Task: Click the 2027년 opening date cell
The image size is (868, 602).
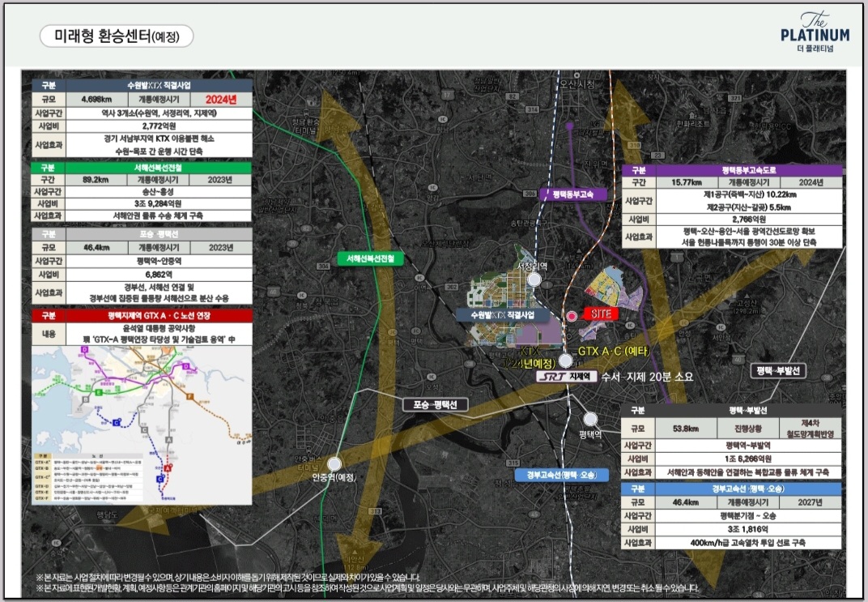Action: pyautogui.click(x=810, y=502)
